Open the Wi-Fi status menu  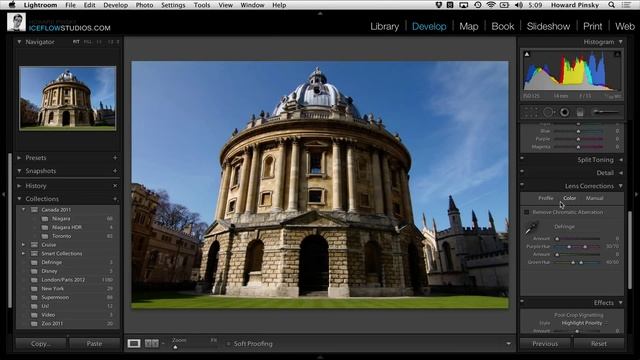(x=491, y=5)
